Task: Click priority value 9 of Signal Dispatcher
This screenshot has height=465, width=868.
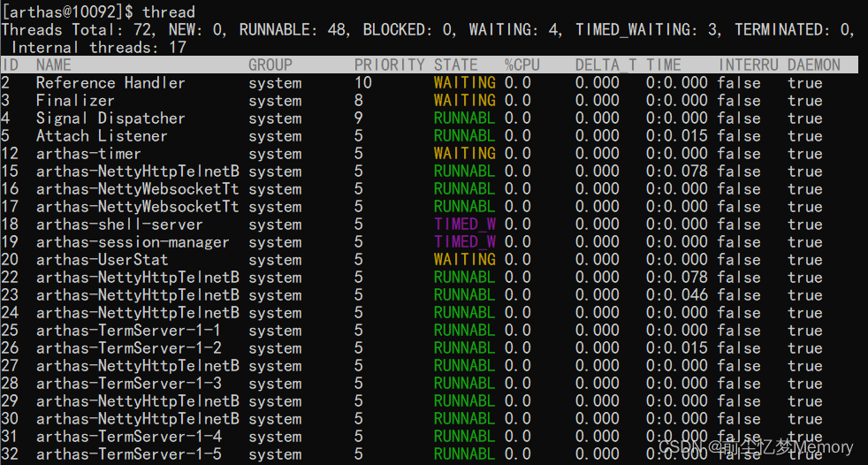Action: tap(359, 118)
